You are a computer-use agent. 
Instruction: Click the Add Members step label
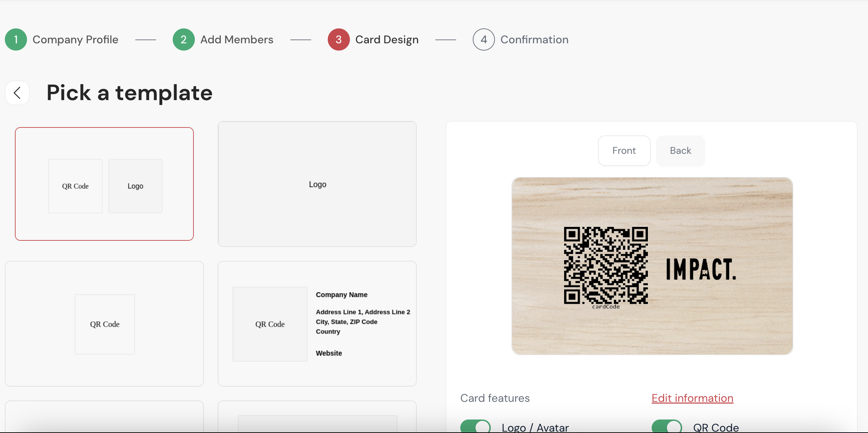[x=237, y=39]
